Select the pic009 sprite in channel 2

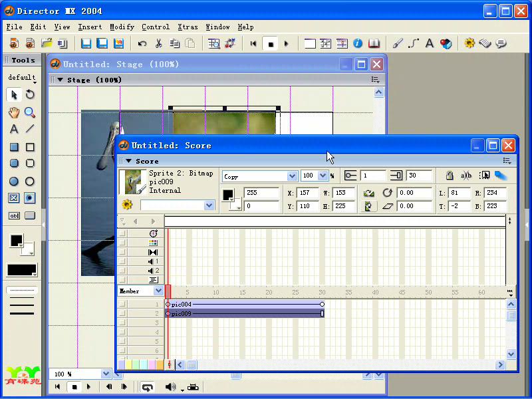245,313
